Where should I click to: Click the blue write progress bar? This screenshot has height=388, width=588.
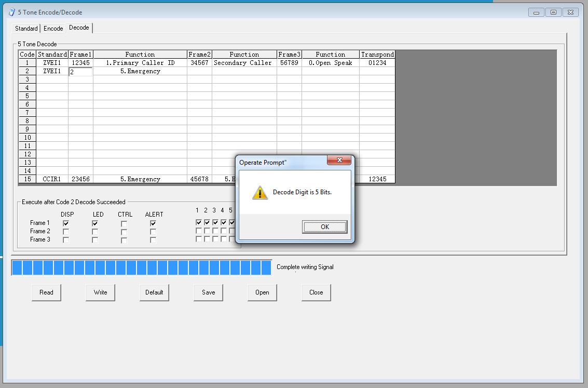pos(142,267)
